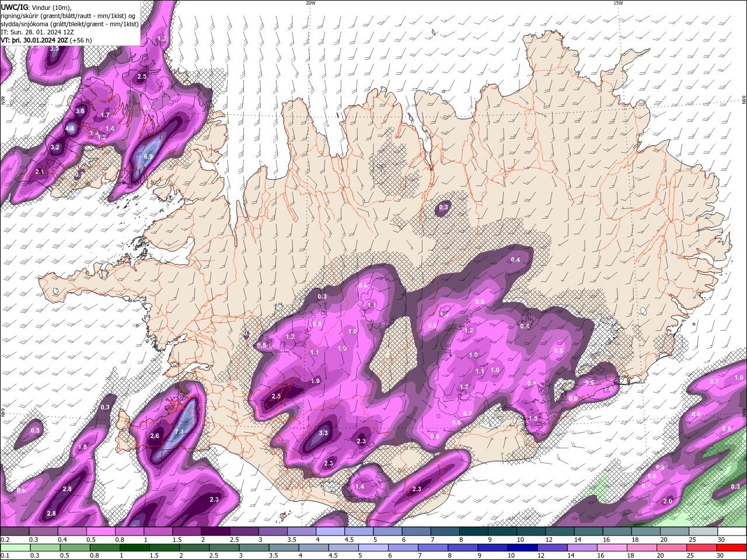Pick the lilac 14 swatch in green-to-red legend

point(582,548)
